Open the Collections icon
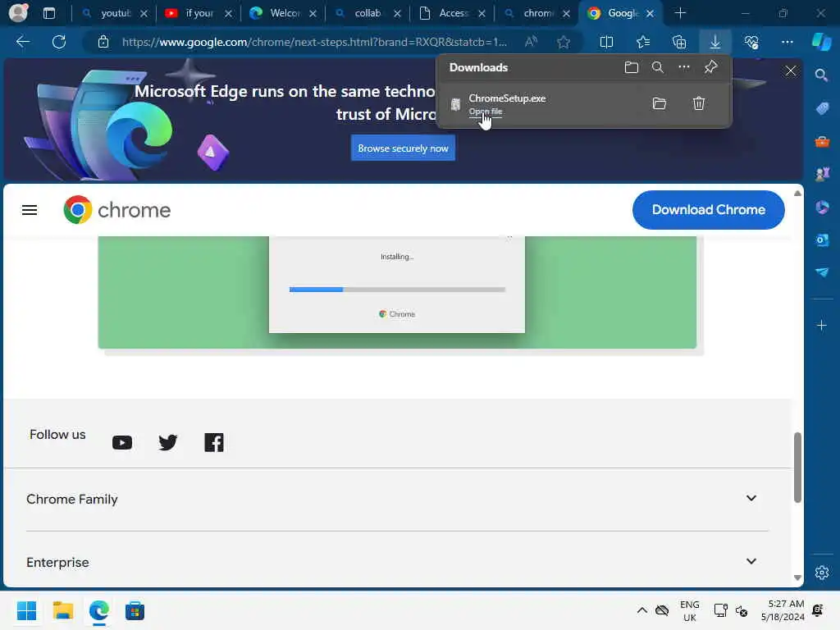840x630 pixels. [679, 42]
